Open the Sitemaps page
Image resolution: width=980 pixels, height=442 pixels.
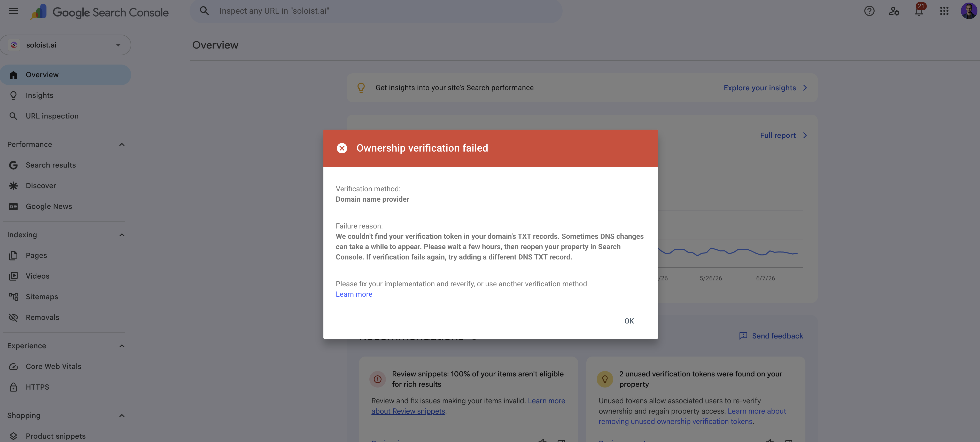coord(42,297)
